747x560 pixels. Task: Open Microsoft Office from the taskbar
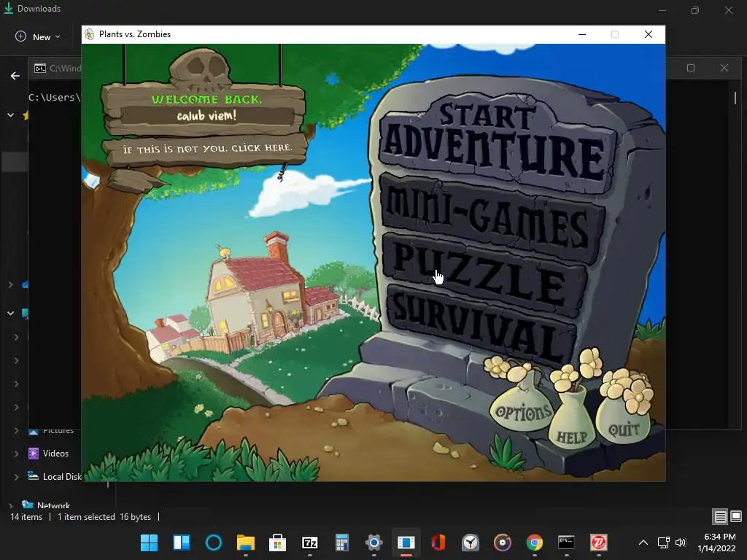coord(438,542)
